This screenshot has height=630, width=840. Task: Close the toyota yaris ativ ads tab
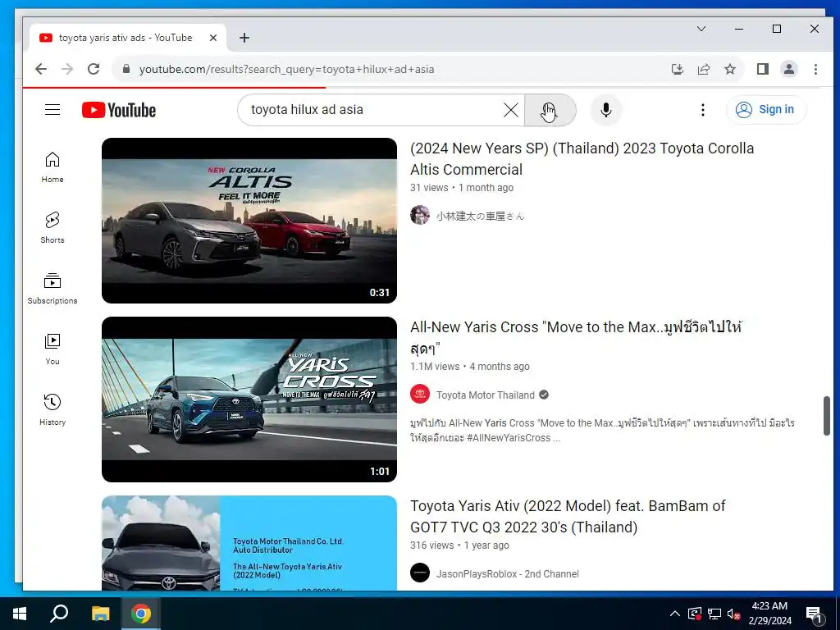(213, 38)
